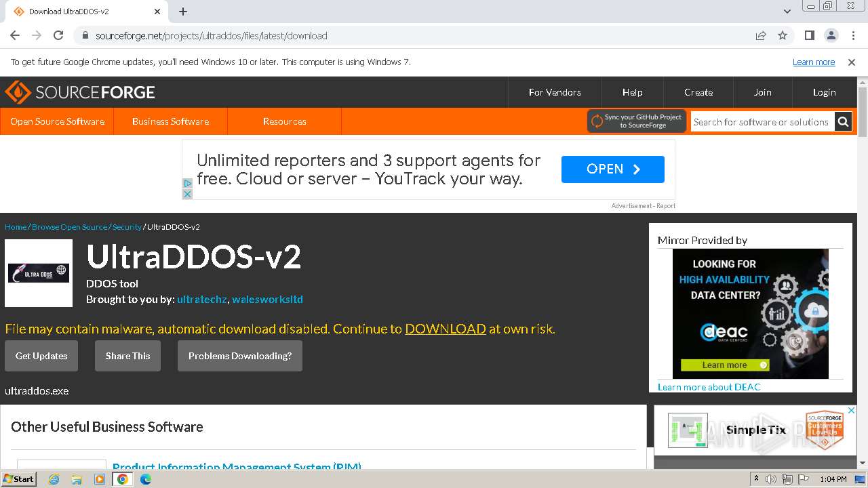Click the ultraddos.exe file name text
Screen dimensions: 868x488
[x=37, y=391]
